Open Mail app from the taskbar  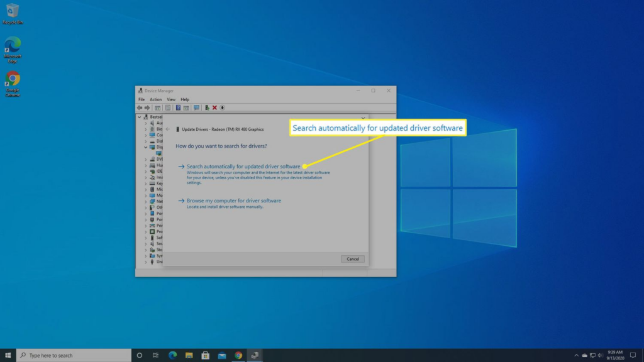222,355
